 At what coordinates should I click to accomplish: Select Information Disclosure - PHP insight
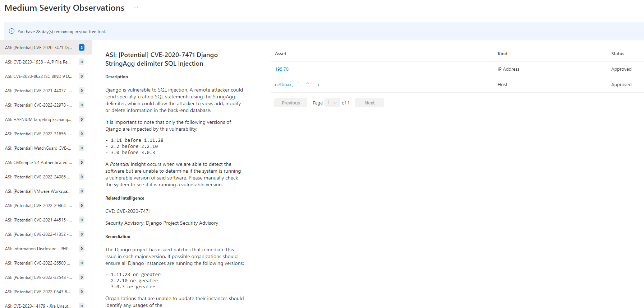(38, 249)
